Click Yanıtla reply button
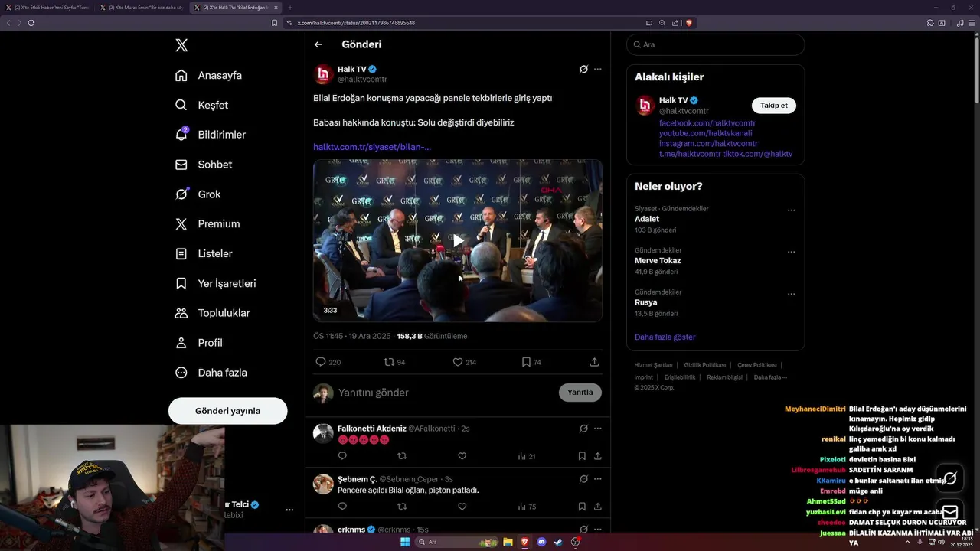Screen dimensions: 980x551 [580, 393]
